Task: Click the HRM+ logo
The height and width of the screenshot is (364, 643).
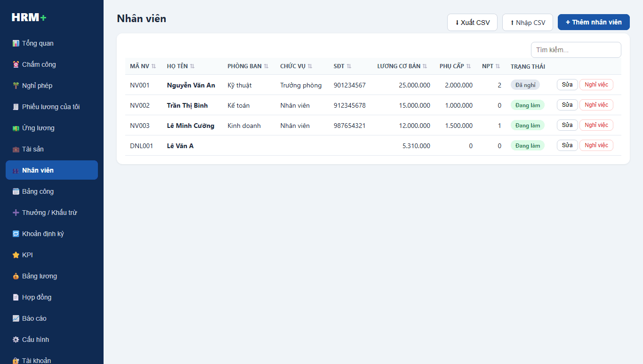Action: tap(29, 17)
